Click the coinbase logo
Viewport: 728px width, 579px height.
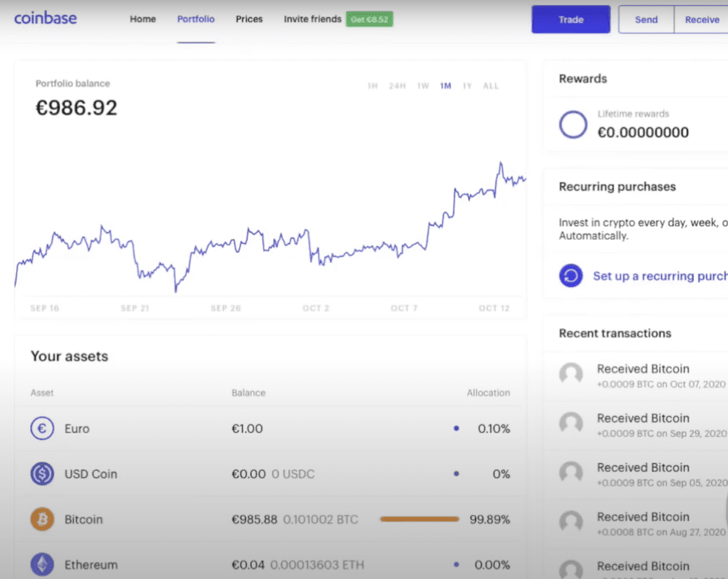pyautogui.click(x=46, y=18)
